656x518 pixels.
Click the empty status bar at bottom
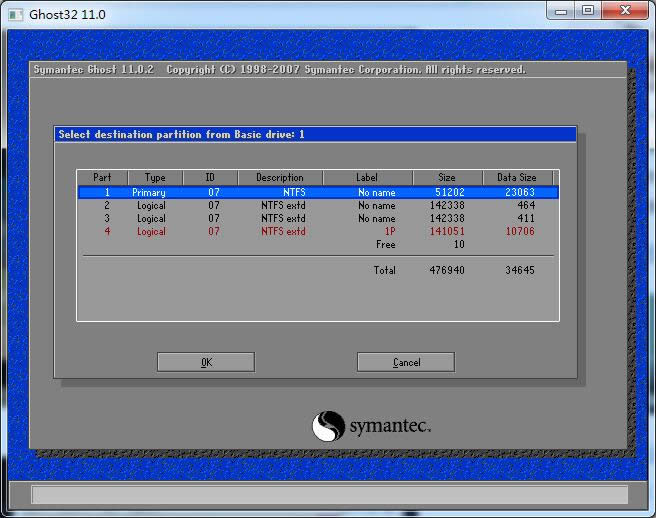pyautogui.click(x=329, y=494)
